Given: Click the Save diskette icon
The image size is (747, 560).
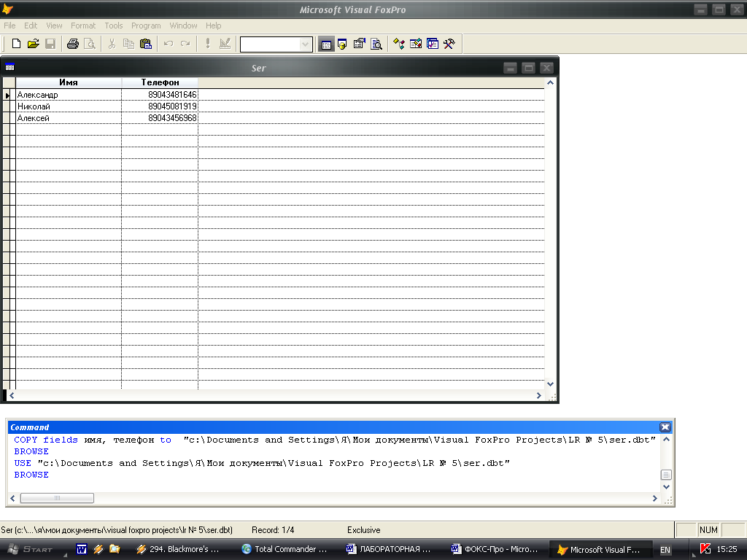Looking at the screenshot, I should click(x=50, y=44).
